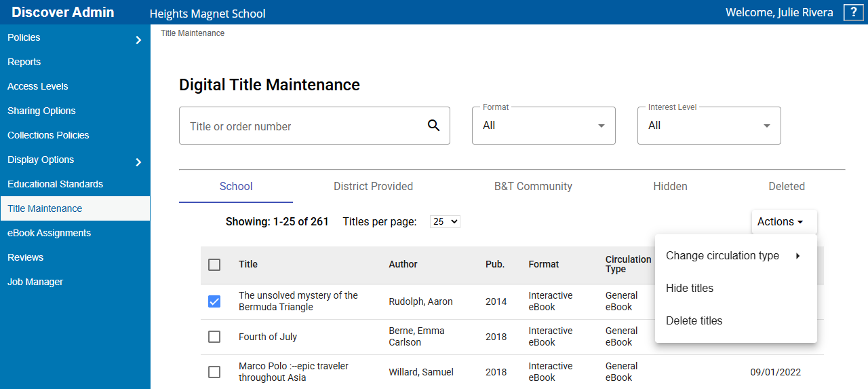Check the Marco Polo title checkbox
The image size is (868, 389).
point(214,372)
